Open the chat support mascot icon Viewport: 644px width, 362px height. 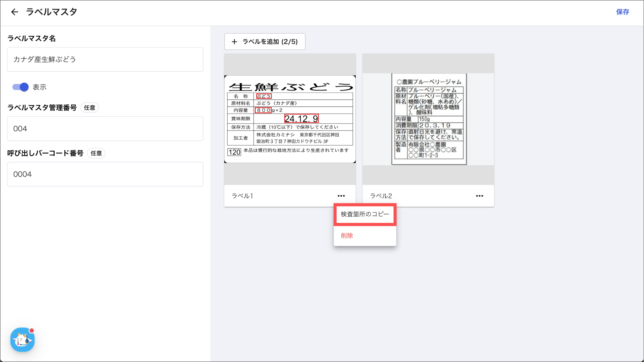coord(22,340)
